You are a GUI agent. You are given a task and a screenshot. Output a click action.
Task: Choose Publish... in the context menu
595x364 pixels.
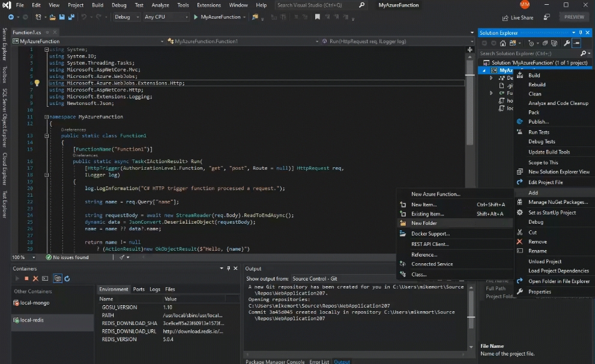tap(538, 122)
